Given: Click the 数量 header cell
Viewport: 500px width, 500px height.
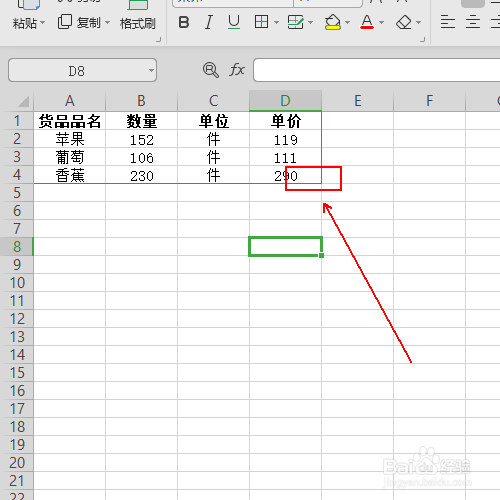Looking at the screenshot, I should [x=141, y=121].
